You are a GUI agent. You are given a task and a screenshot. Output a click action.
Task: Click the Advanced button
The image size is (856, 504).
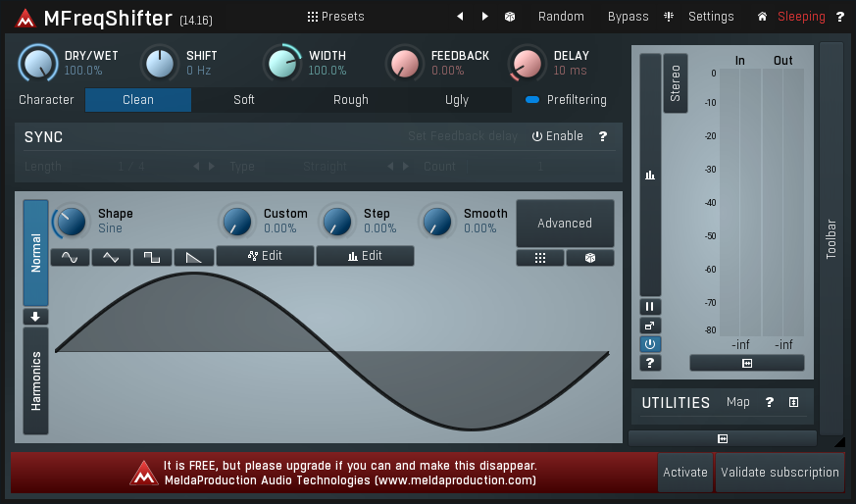pos(565,224)
